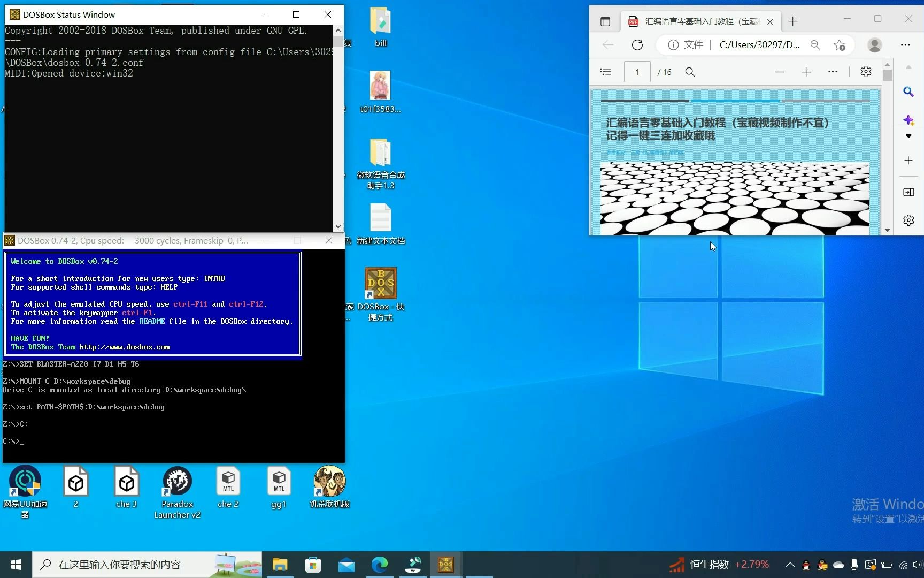Toggle the Edge sidebar dock button
924x578 pixels.
[x=908, y=192]
